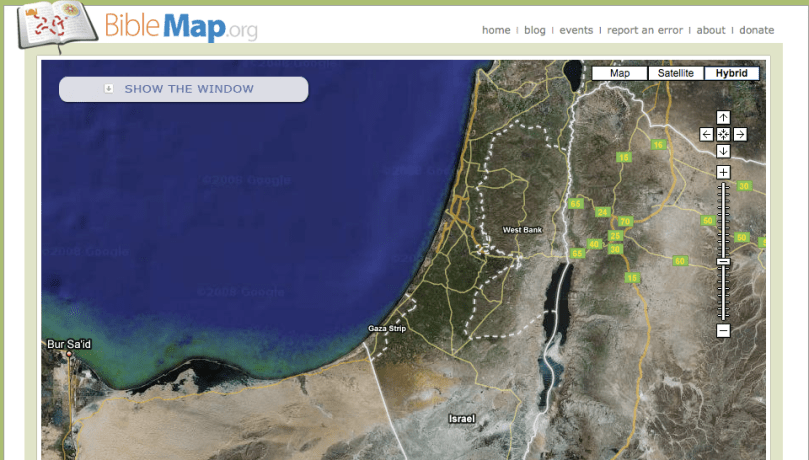Switch to Map view

pos(619,73)
